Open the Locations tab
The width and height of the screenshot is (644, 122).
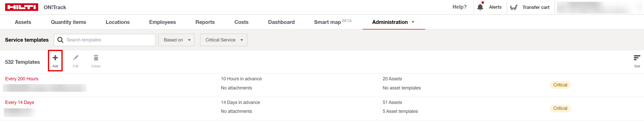[x=118, y=22]
